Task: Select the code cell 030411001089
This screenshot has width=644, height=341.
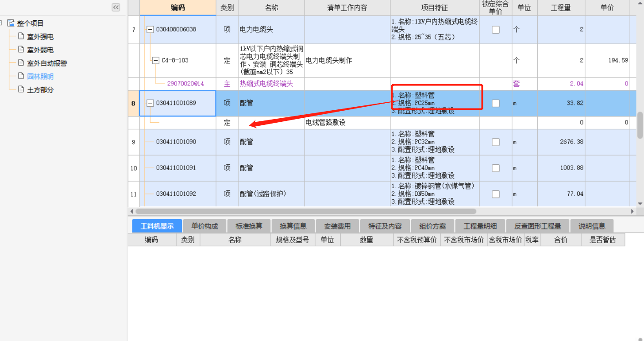Action: click(x=178, y=103)
